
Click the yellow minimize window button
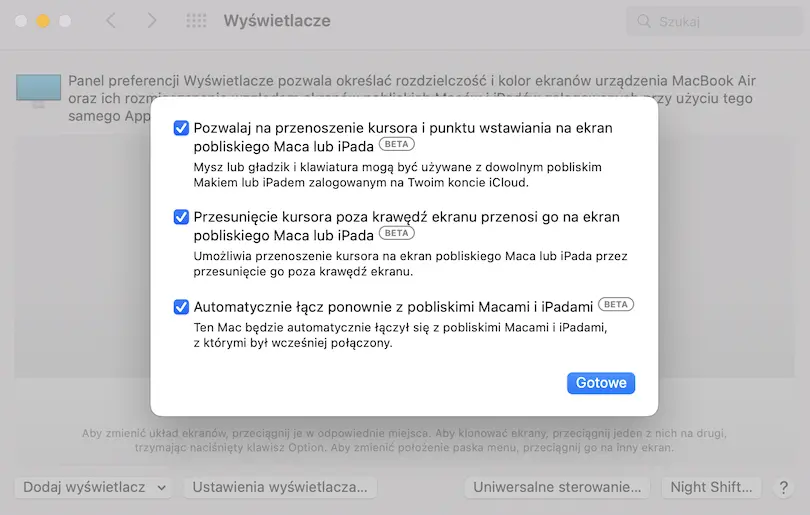click(43, 21)
